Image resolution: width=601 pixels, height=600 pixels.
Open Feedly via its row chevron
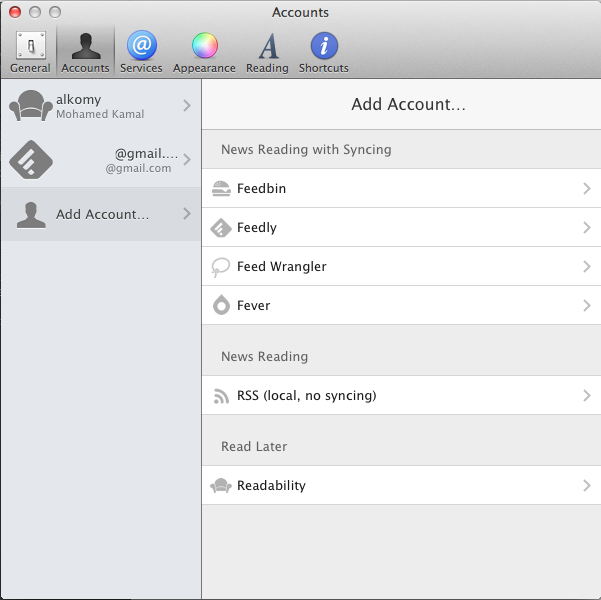click(586, 227)
